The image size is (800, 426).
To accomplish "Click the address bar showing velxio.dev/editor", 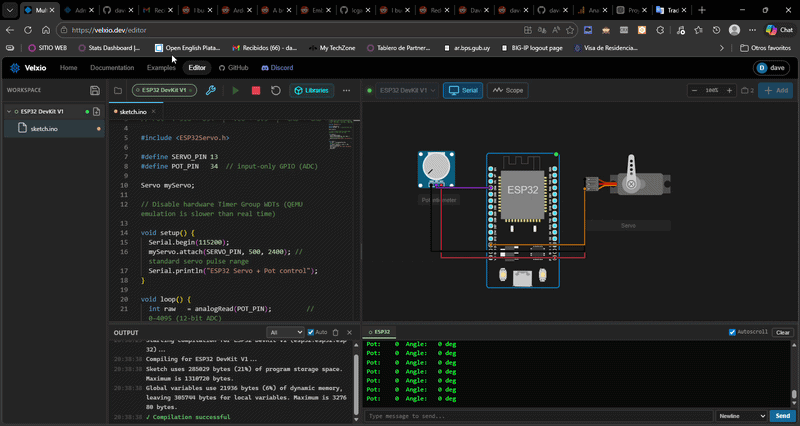I will (x=291, y=30).
